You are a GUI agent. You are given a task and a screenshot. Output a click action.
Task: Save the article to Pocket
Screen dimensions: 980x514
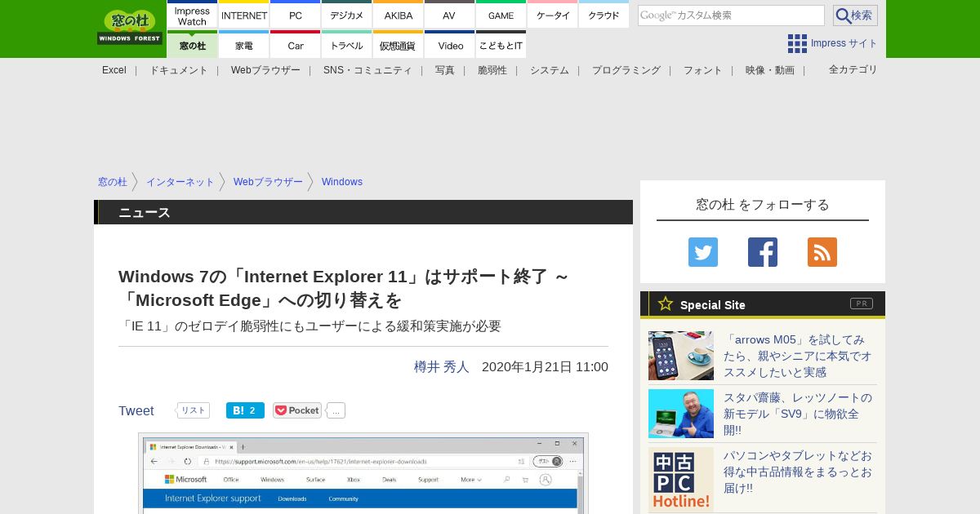point(297,410)
